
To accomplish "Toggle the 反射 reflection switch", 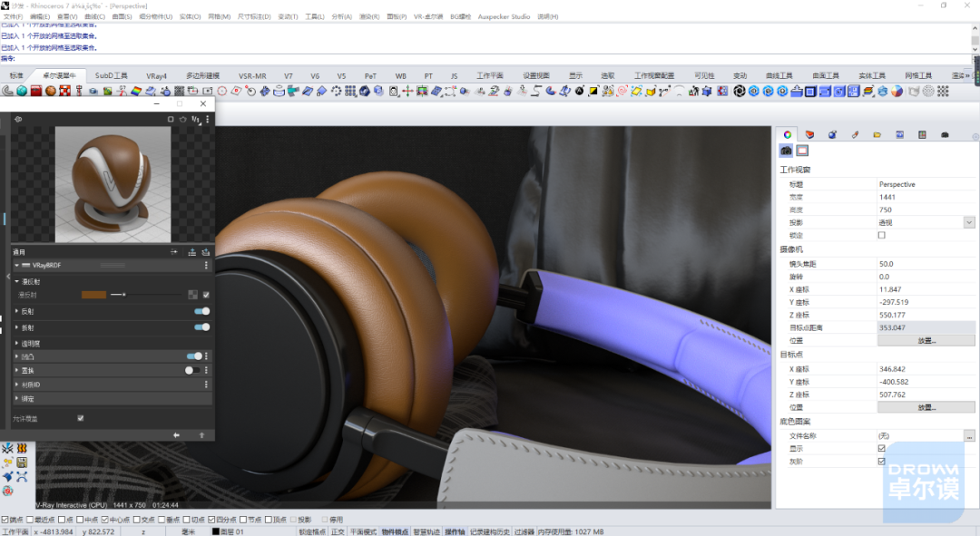I will tap(201, 311).
